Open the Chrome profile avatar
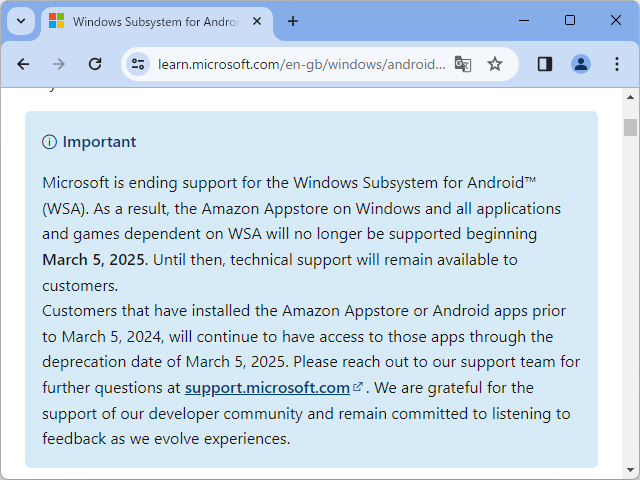Image resolution: width=640 pixels, height=480 pixels. click(x=581, y=64)
